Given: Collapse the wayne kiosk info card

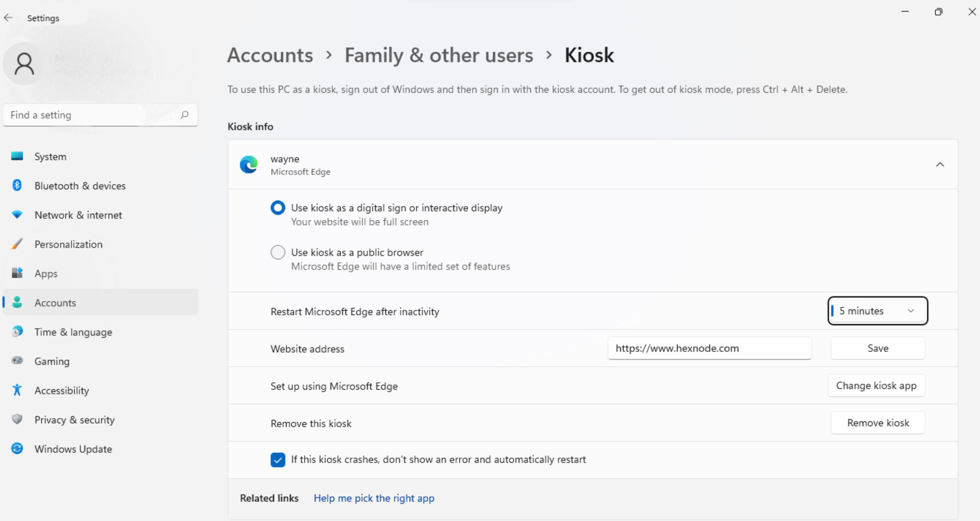Looking at the screenshot, I should click(x=941, y=164).
